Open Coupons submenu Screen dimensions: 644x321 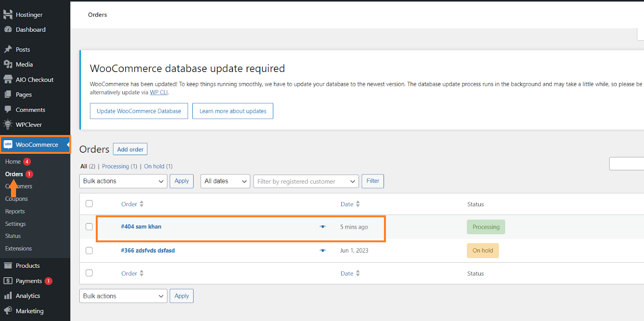point(17,199)
